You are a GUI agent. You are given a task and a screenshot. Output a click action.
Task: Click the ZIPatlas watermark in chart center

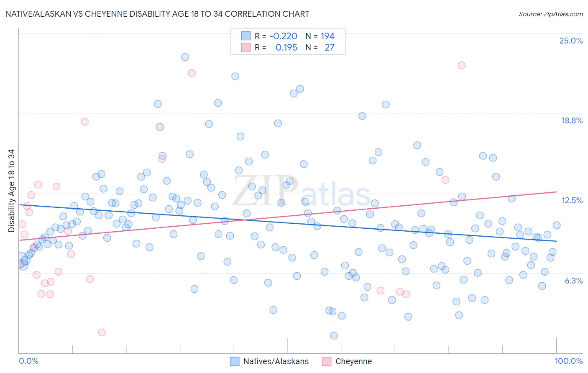302,192
